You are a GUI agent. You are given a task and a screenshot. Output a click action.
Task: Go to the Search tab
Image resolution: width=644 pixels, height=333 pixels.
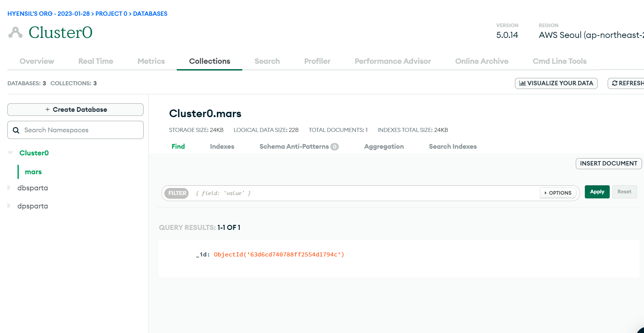267,61
